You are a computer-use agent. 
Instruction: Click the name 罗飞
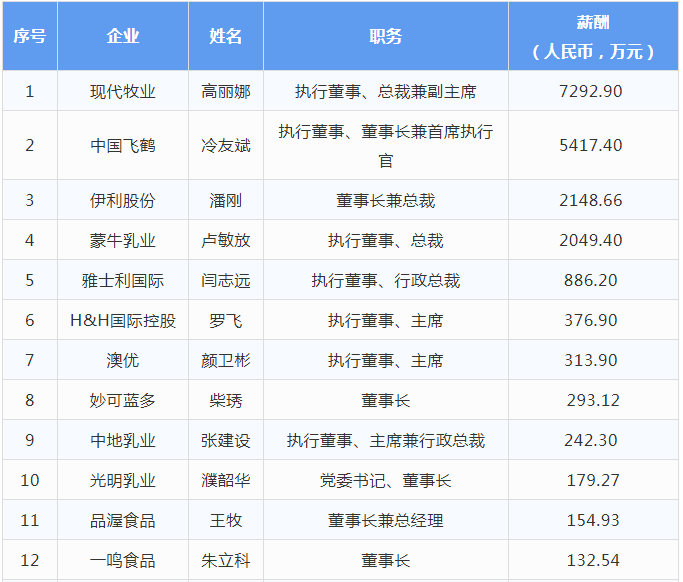coord(226,320)
